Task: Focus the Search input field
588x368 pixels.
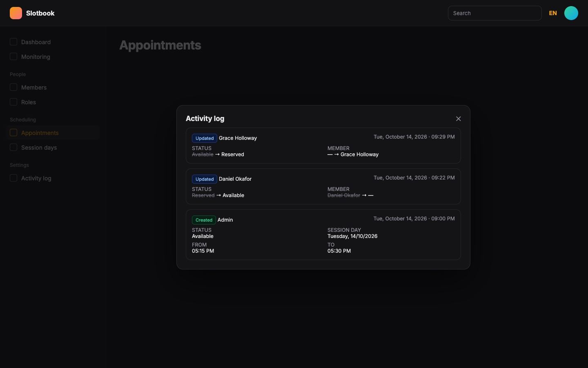Action: tap(495, 13)
